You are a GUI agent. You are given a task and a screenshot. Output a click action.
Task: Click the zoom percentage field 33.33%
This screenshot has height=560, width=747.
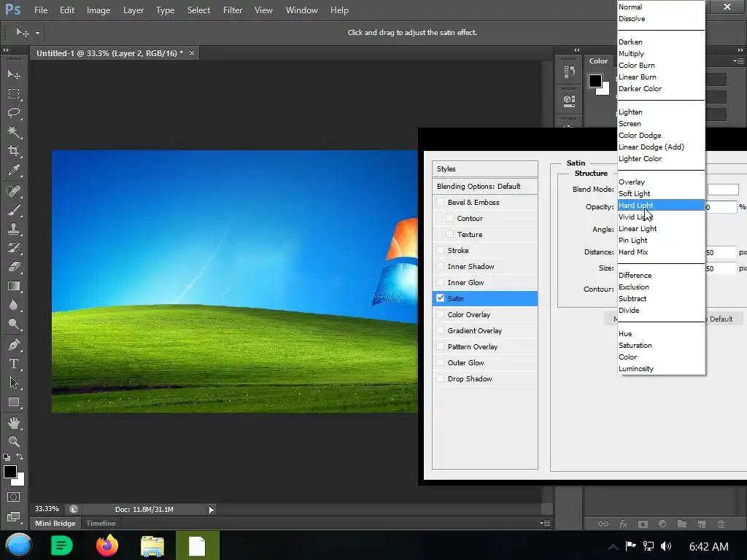(47, 509)
